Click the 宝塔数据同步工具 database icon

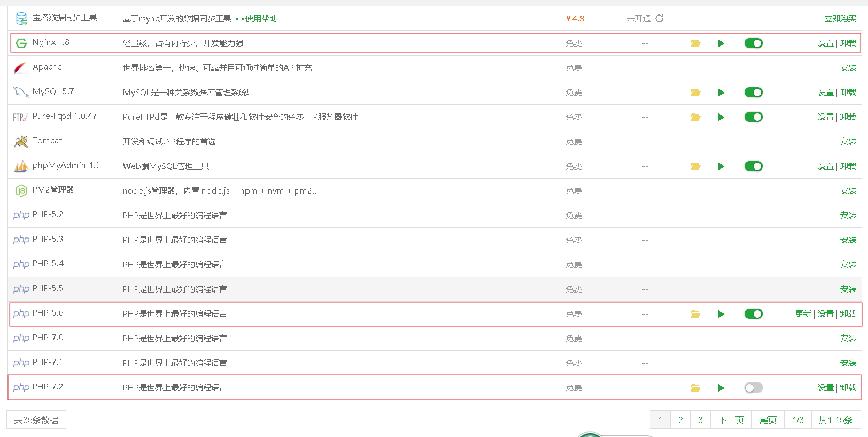[x=21, y=19]
